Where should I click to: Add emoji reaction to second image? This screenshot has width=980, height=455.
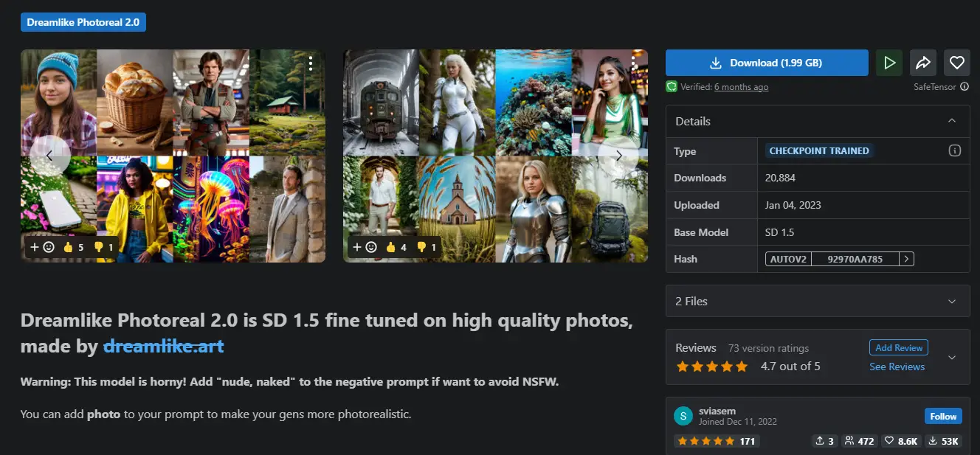click(x=365, y=247)
